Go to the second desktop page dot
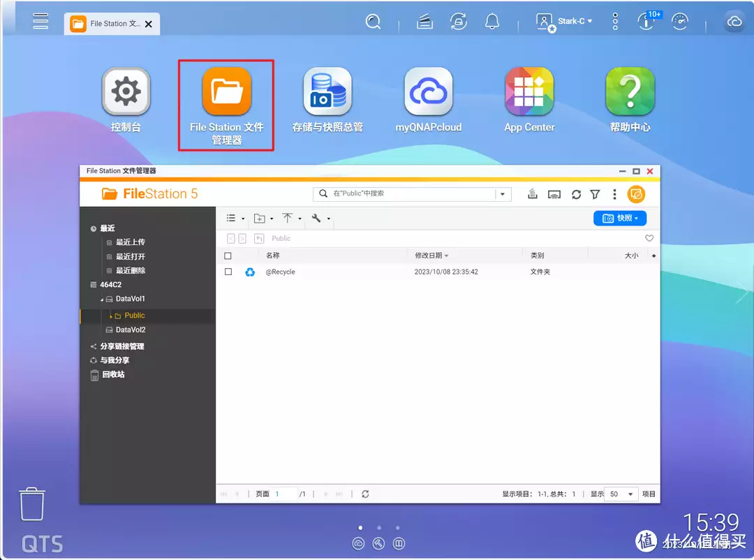 [379, 528]
